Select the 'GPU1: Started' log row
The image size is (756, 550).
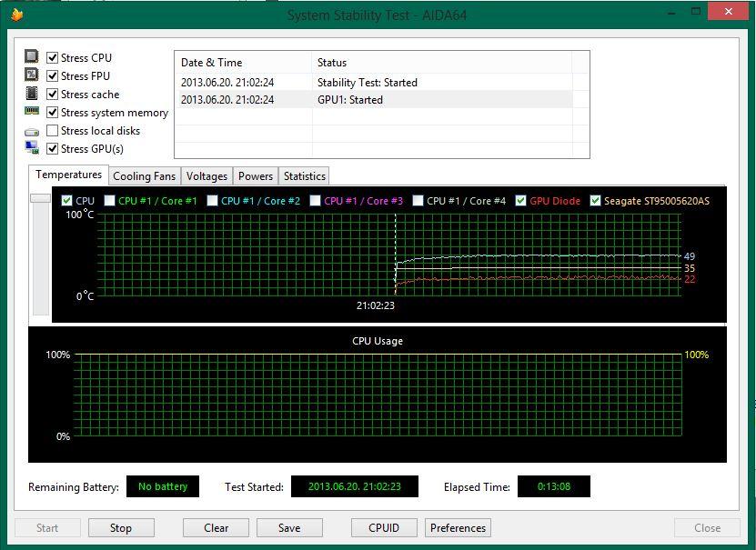coord(373,100)
